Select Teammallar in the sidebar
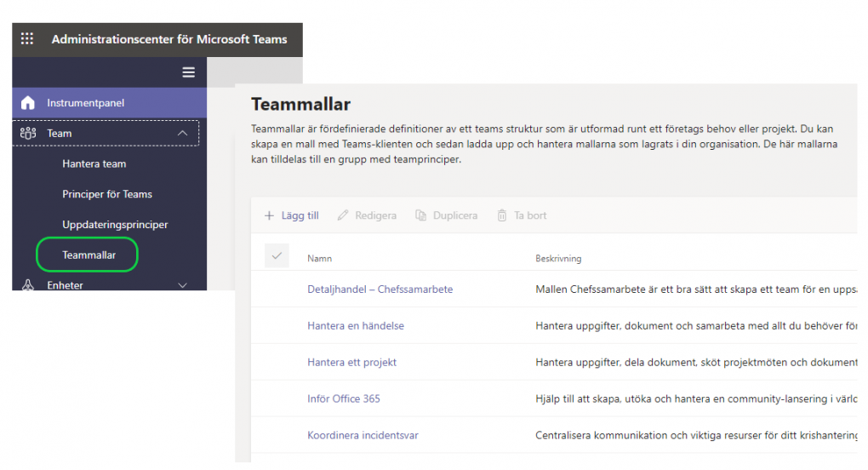Image resolution: width=868 pixels, height=470 pixels. pyautogui.click(x=89, y=255)
